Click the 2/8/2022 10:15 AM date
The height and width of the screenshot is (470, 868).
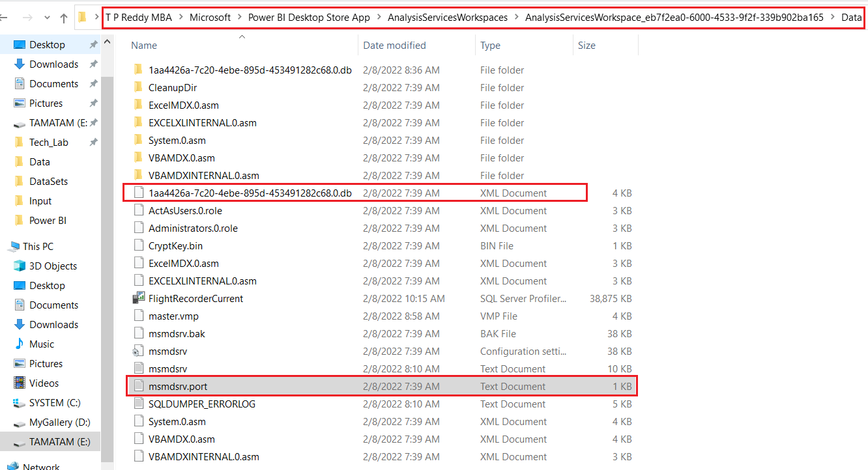(404, 298)
